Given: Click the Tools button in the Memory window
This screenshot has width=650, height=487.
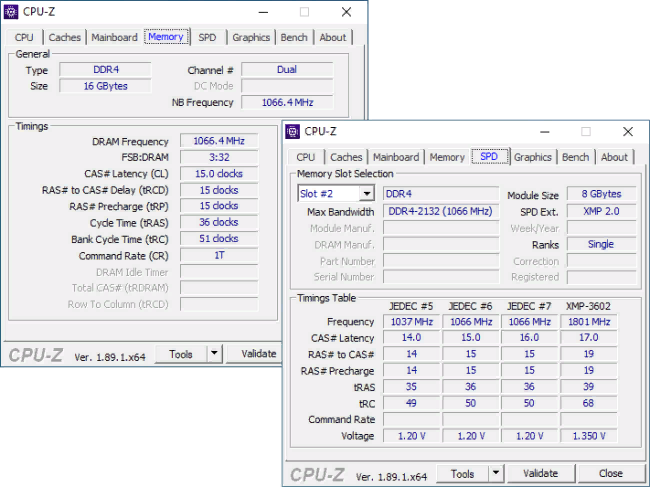Looking at the screenshot, I should click(x=181, y=354).
